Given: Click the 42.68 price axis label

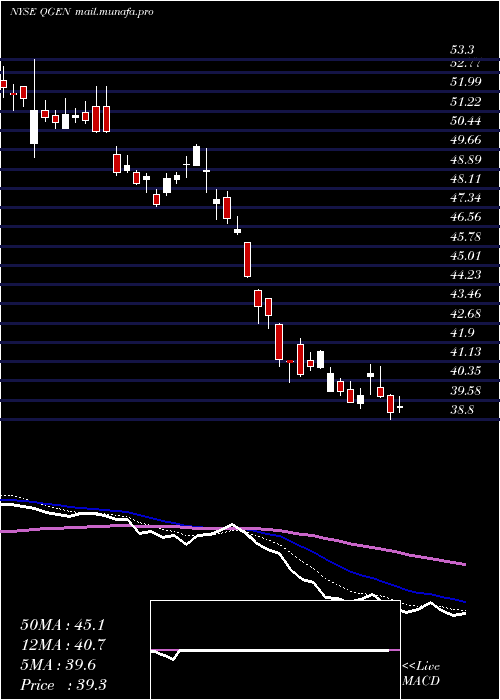Looking at the screenshot, I should click(x=465, y=313).
